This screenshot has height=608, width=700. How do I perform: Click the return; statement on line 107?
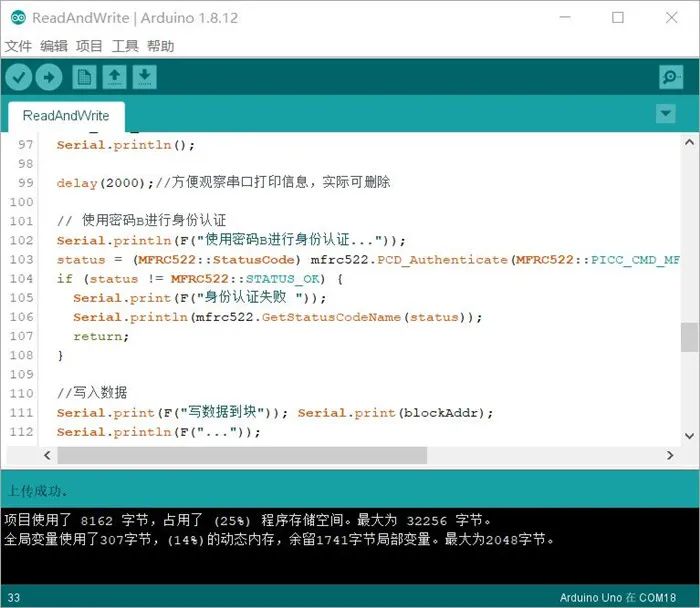(101, 337)
